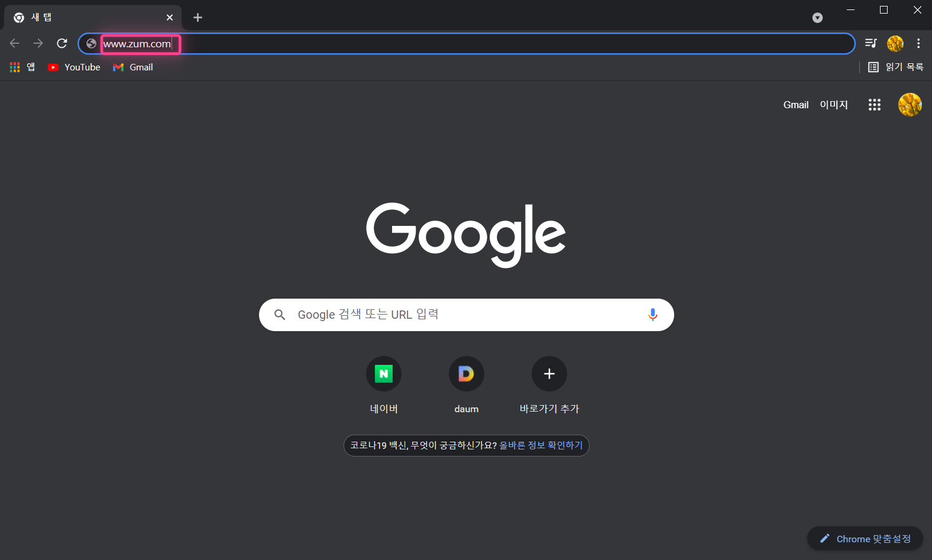This screenshot has width=932, height=560.
Task: Click the 이미지 link
Action: coord(834,105)
